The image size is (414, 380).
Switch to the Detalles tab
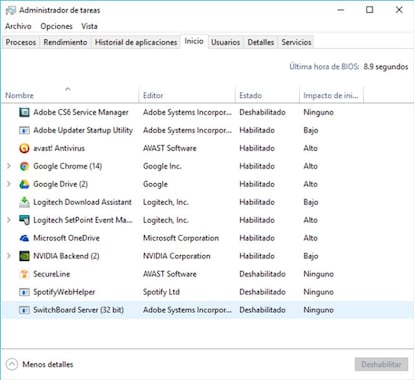pyautogui.click(x=261, y=42)
